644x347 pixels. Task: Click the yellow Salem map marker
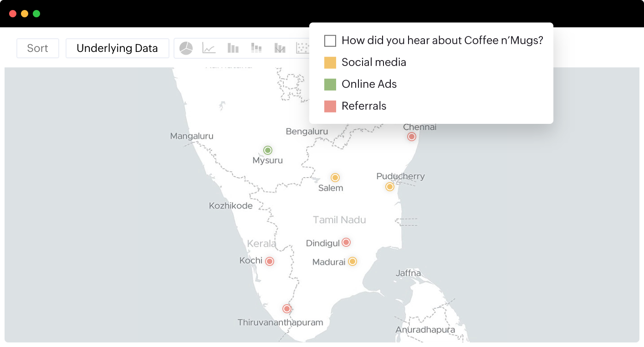tap(335, 178)
